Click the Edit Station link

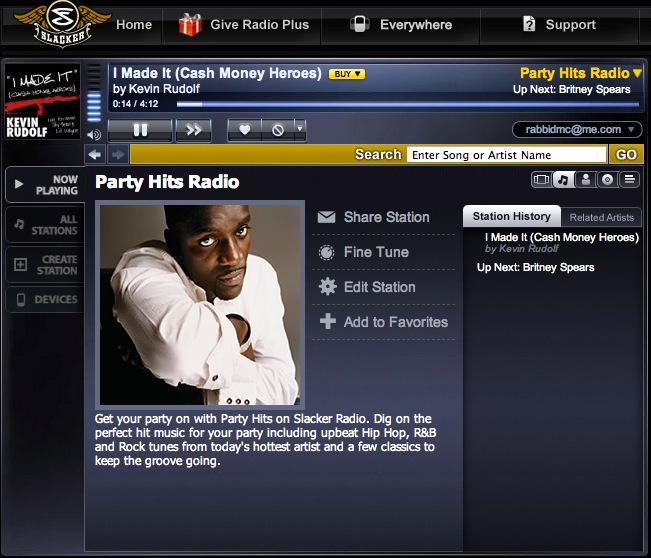point(379,287)
